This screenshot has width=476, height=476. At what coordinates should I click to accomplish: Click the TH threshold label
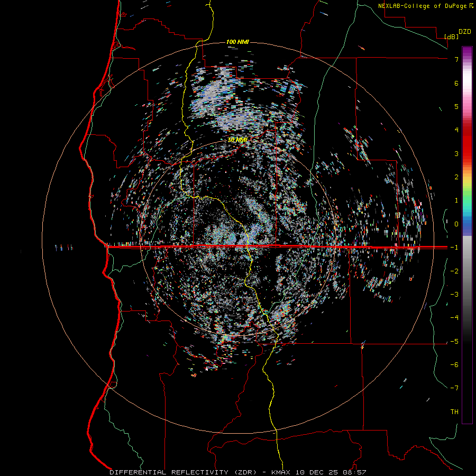pos(454,412)
